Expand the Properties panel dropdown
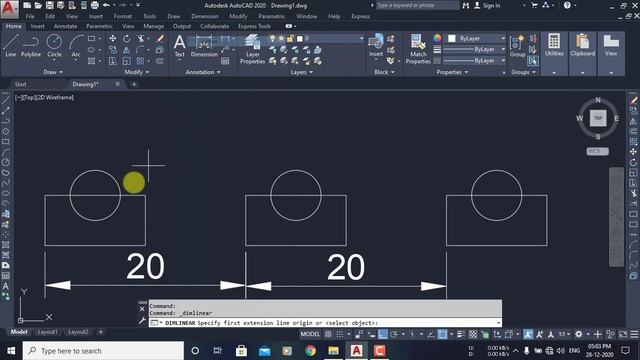 pos(452,72)
